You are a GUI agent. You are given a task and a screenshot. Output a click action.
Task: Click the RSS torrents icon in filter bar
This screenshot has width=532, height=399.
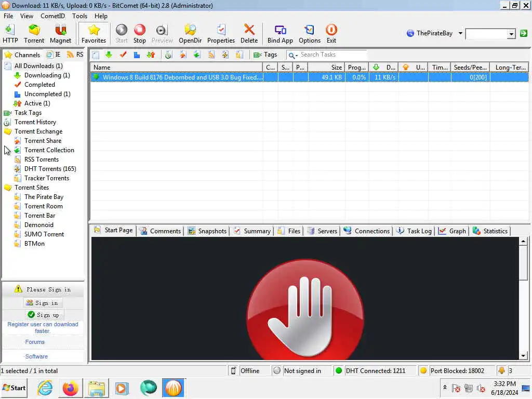click(211, 55)
